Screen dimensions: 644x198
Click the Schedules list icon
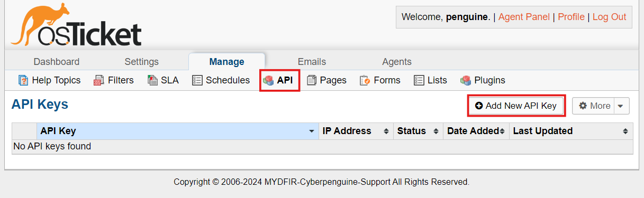(x=197, y=80)
